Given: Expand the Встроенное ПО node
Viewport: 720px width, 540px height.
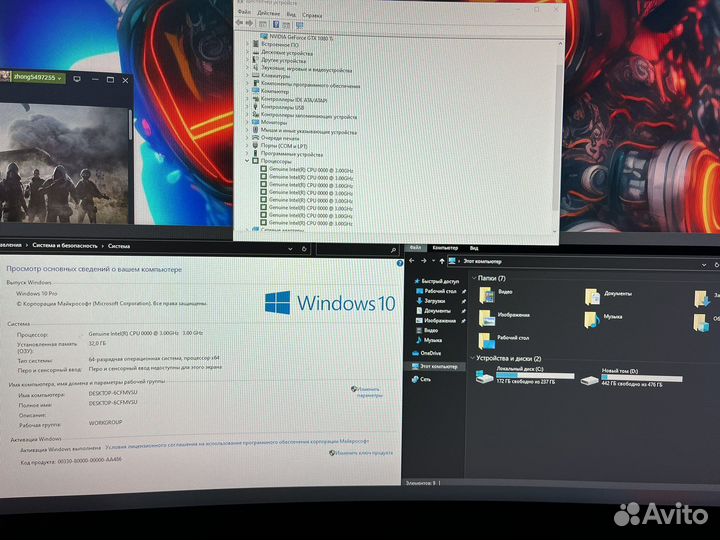Looking at the screenshot, I should coord(248,45).
